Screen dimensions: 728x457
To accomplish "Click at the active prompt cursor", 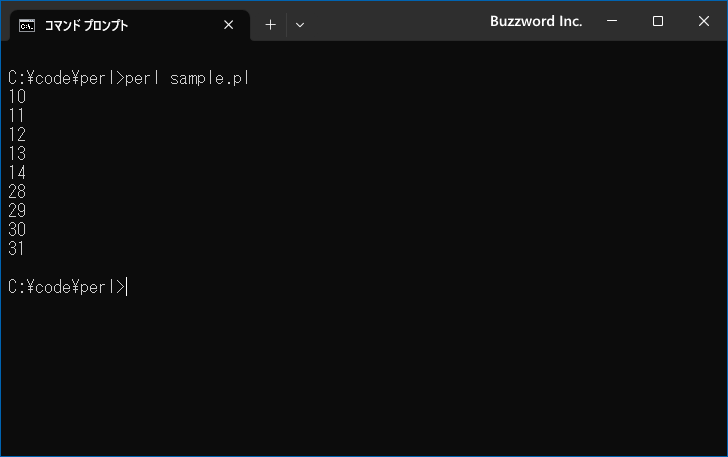I will (x=127, y=287).
